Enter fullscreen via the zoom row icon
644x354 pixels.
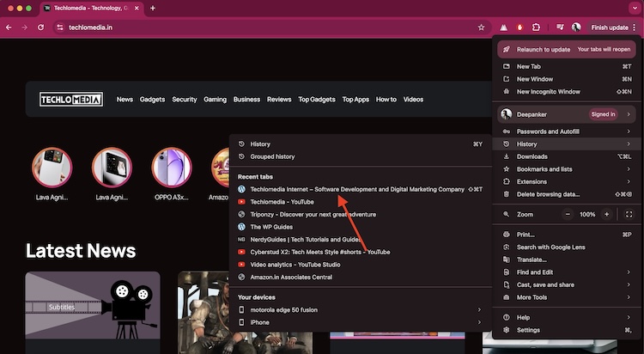(x=629, y=214)
